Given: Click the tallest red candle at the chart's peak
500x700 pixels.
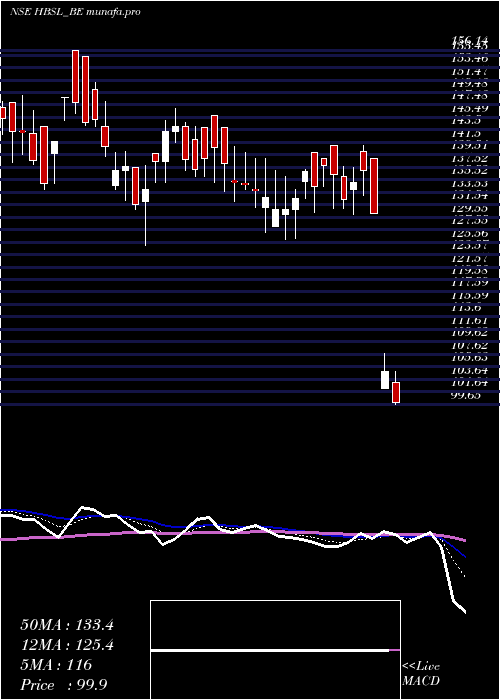Looking at the screenshot, I should click(75, 77).
